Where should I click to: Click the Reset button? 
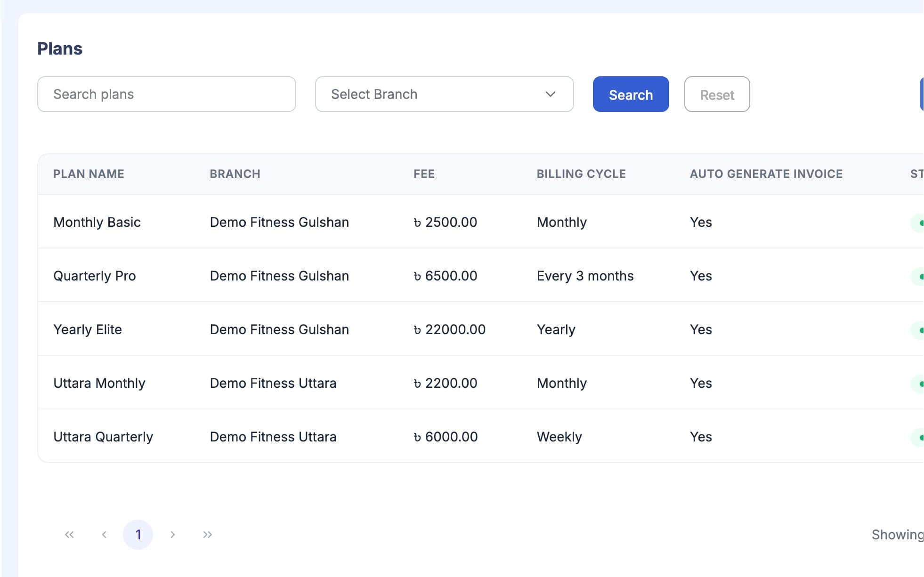pos(717,94)
